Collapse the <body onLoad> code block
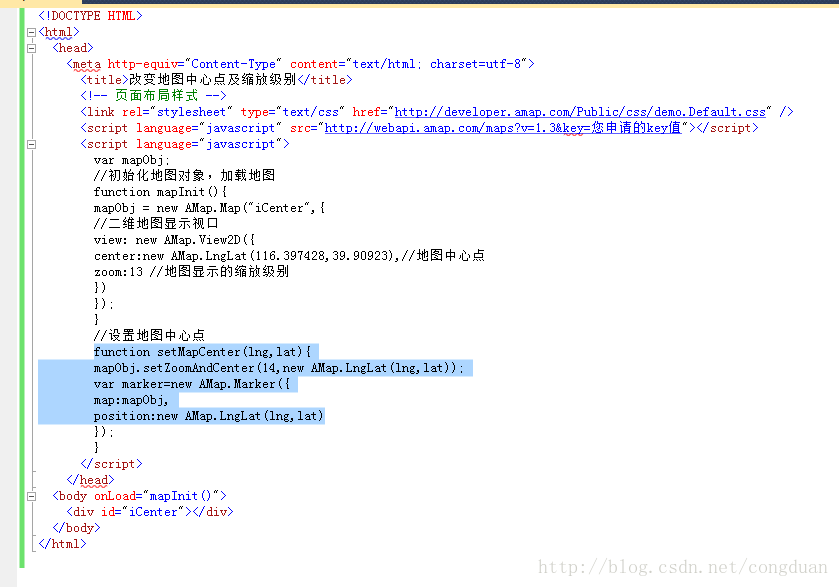 pyautogui.click(x=32, y=496)
